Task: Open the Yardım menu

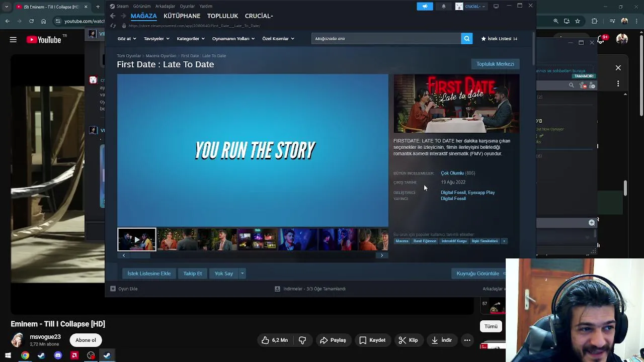Action: tap(206, 7)
